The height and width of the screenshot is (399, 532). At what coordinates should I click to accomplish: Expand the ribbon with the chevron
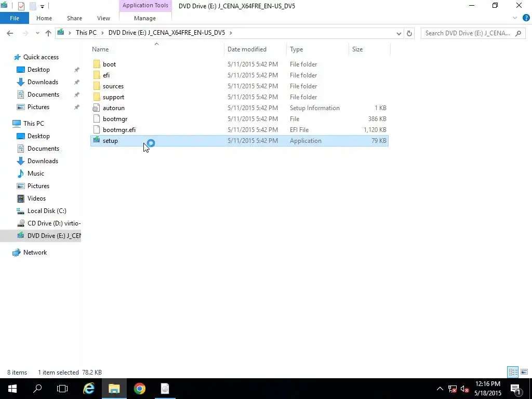click(515, 18)
